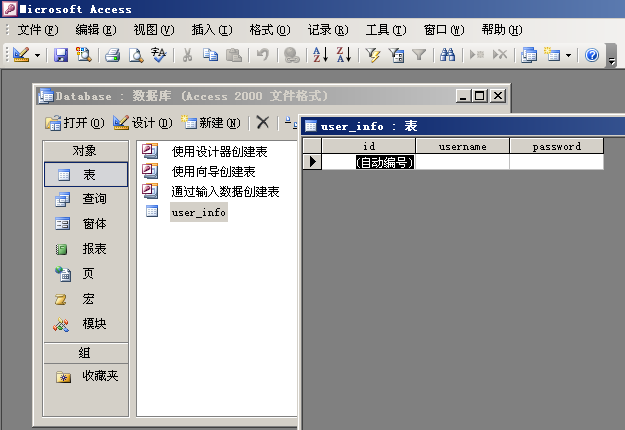The height and width of the screenshot is (430, 625).
Task: Sort descending with the Z-A icon
Action: [x=344, y=55]
